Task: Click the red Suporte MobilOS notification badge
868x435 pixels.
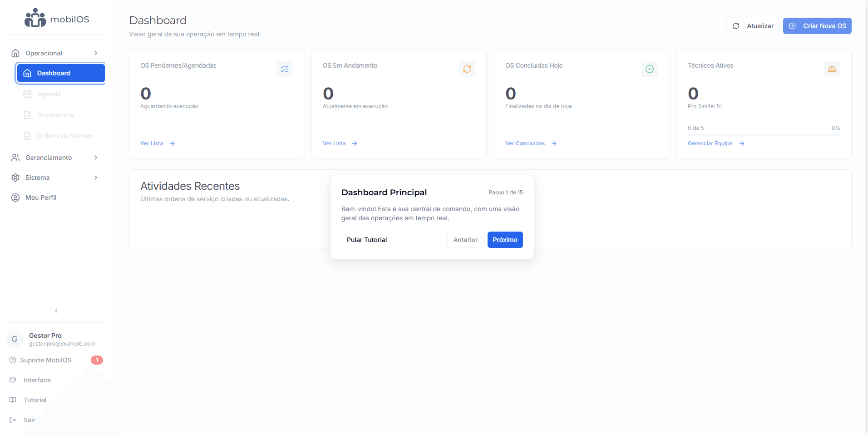Action: pyautogui.click(x=97, y=360)
